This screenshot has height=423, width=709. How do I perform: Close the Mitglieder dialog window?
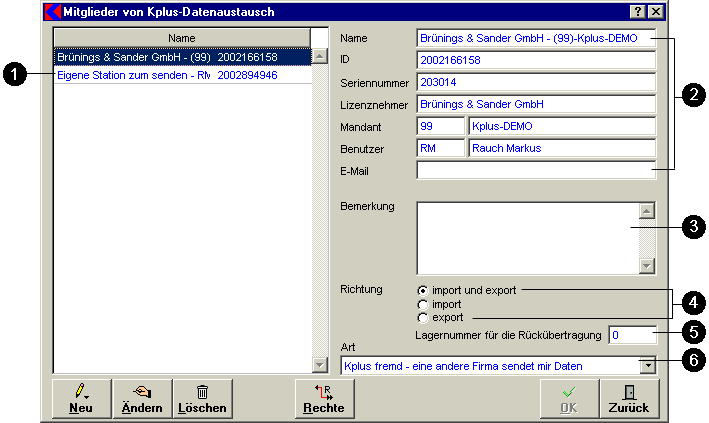[x=655, y=11]
